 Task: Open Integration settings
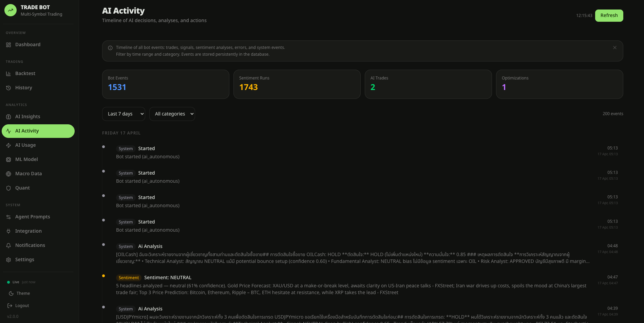click(x=38, y=231)
